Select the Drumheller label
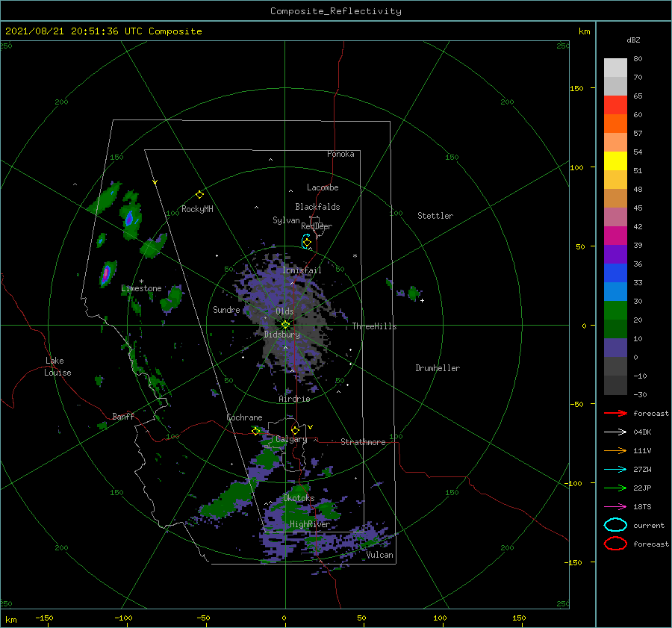The height and width of the screenshot is (628, 672). 438,368
